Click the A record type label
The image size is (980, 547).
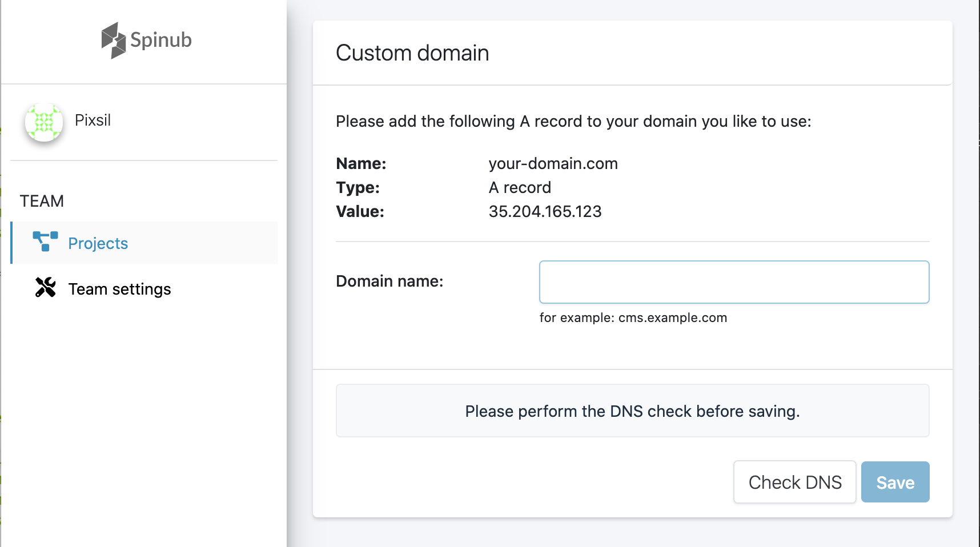click(x=520, y=187)
